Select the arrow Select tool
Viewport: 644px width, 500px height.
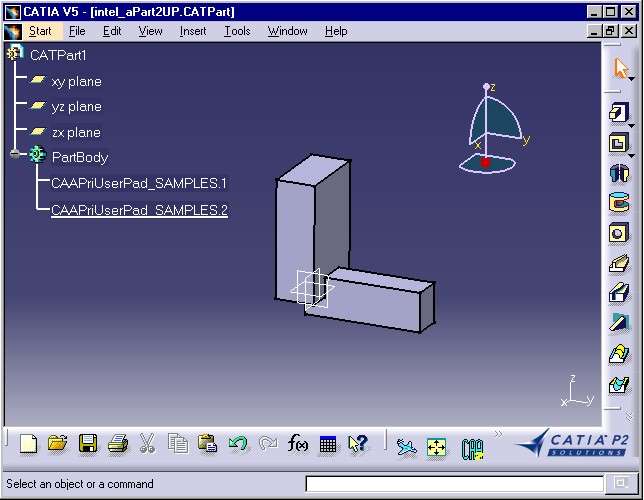pos(620,68)
